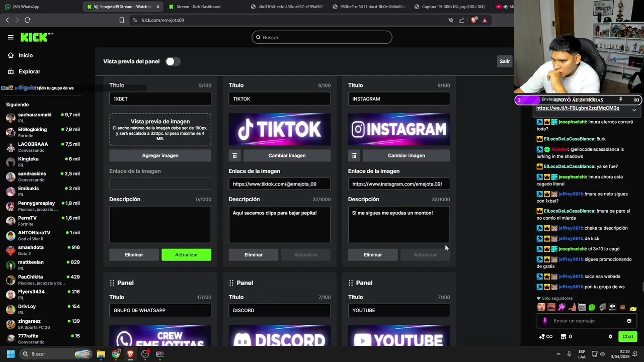Go back in browser history
The image size is (644, 362).
(7, 20)
